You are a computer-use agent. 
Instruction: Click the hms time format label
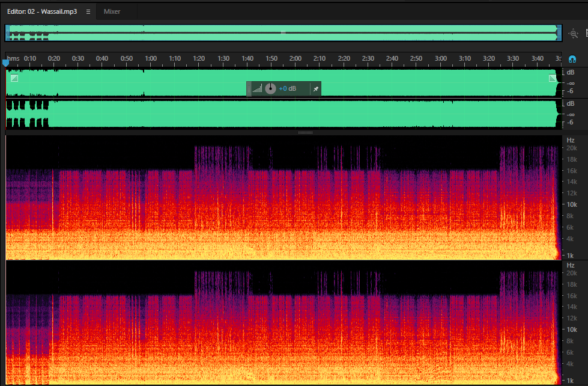pyautogui.click(x=13, y=58)
